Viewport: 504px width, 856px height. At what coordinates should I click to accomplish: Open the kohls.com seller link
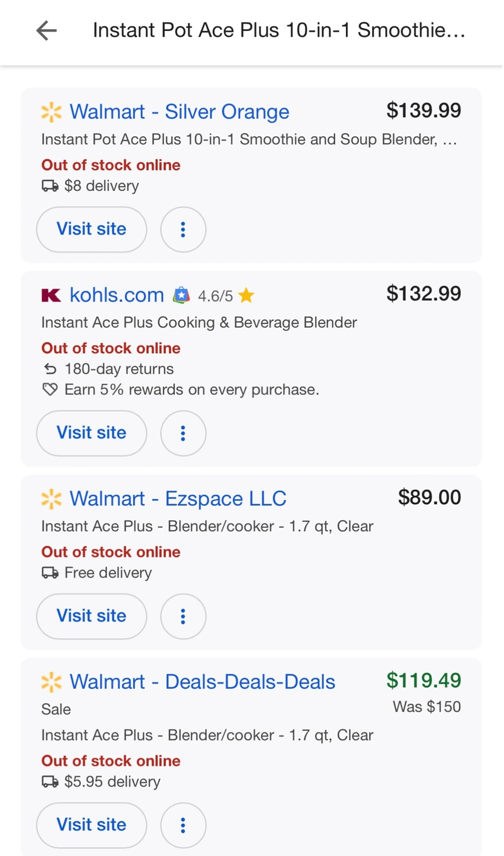116,295
